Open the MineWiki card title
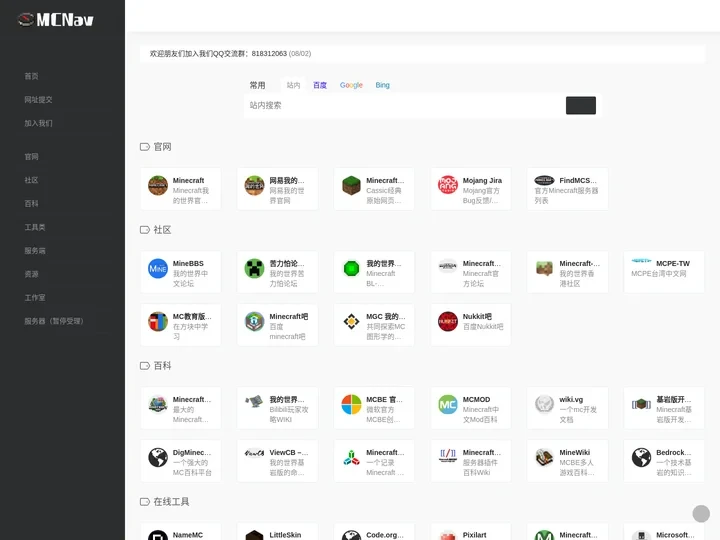 (x=574, y=452)
